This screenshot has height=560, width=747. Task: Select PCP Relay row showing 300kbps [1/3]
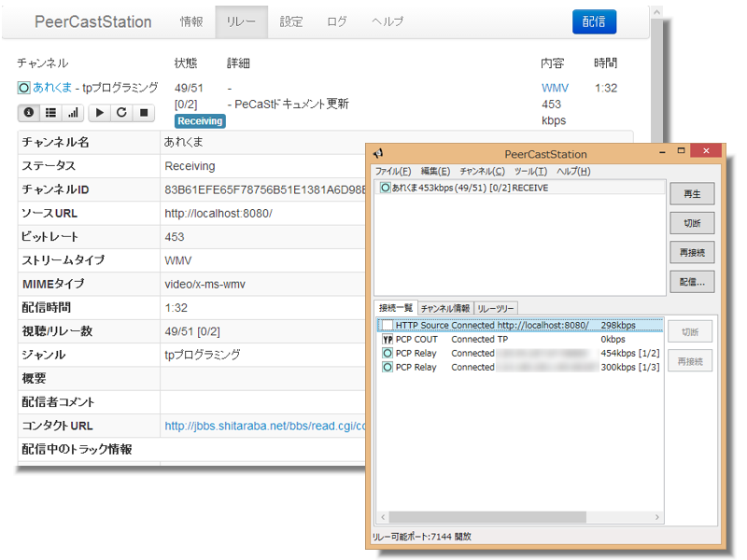coord(520,368)
